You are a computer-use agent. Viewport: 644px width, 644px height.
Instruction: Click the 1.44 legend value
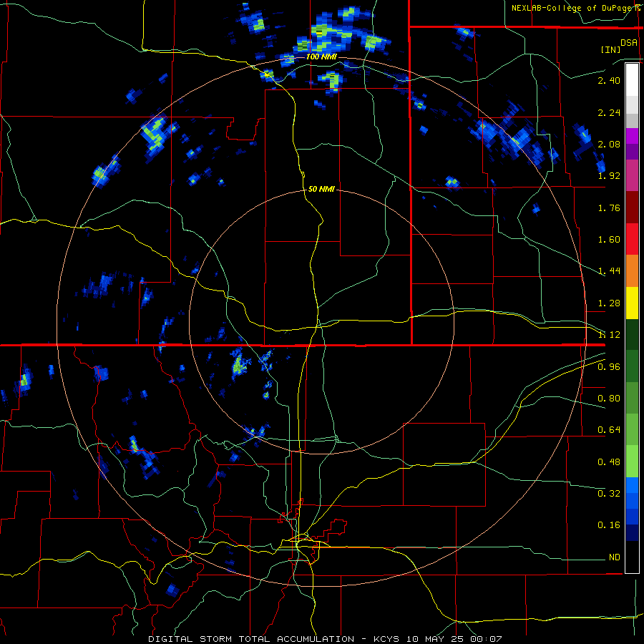coord(609,271)
